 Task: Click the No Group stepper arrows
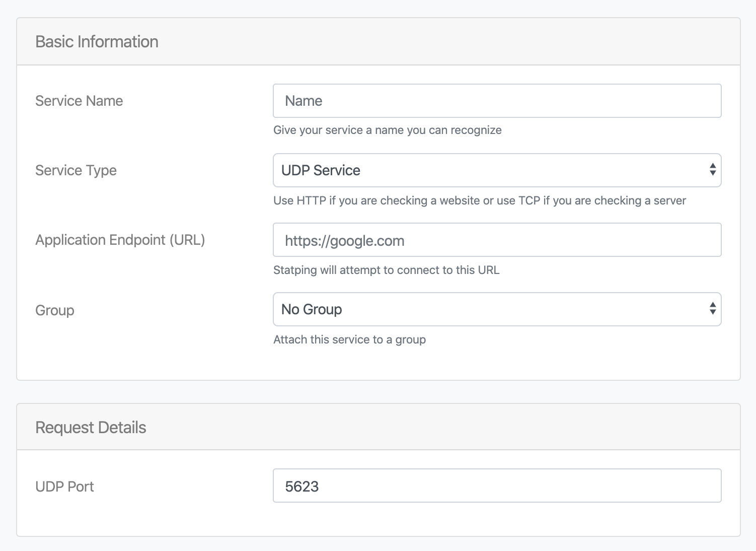pos(713,309)
